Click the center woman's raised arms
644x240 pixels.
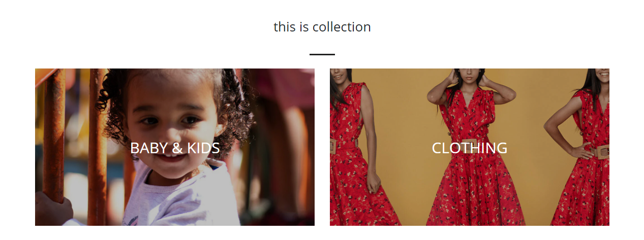pos(470,86)
